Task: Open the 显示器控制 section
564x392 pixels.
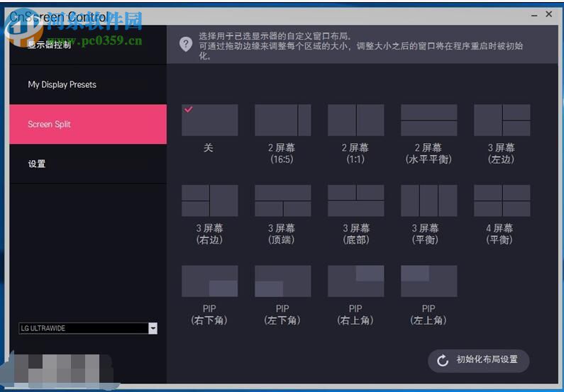Action: tap(88, 45)
